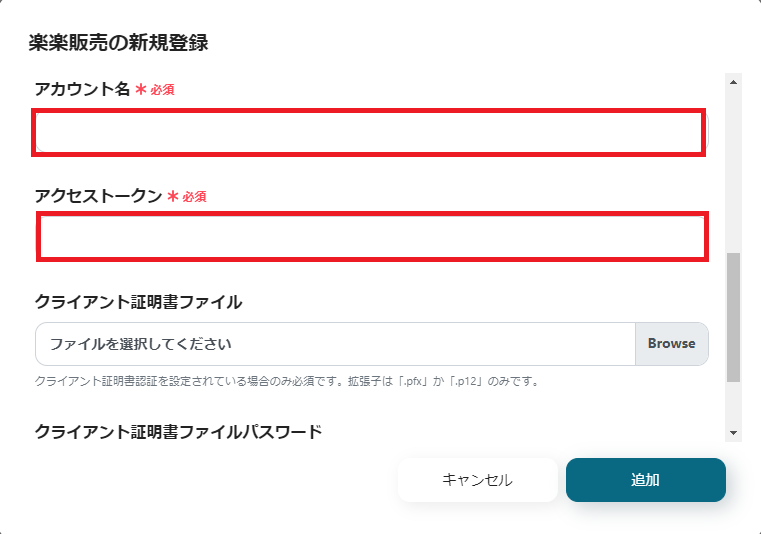The width and height of the screenshot is (761, 534).
Task: Focus the アクセストークン input field
Action: [372, 237]
